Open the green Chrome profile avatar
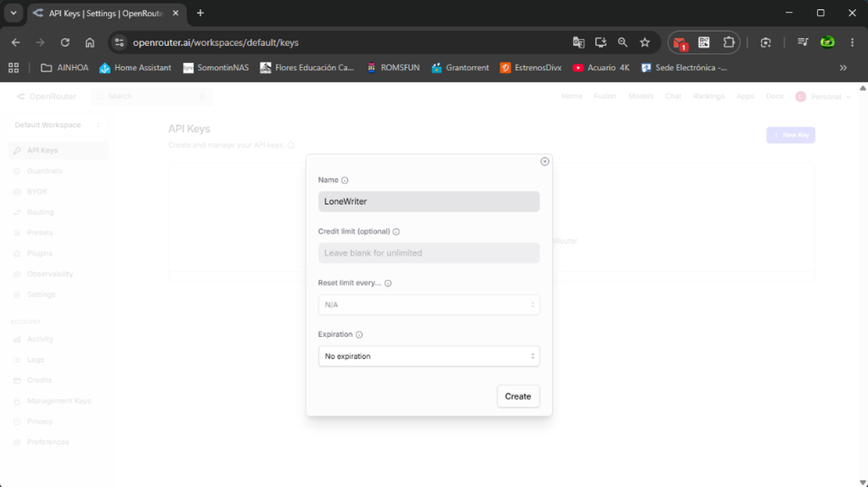The image size is (868, 487). click(827, 42)
